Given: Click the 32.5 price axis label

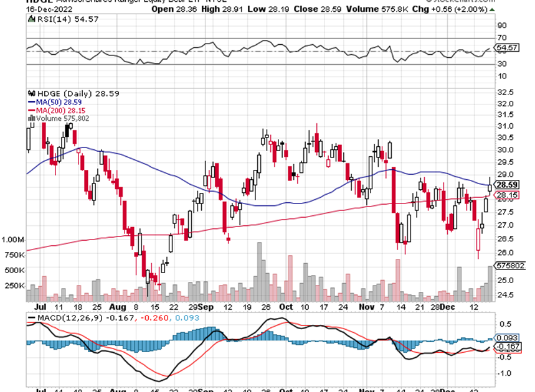Looking at the screenshot, I should coord(505,92).
